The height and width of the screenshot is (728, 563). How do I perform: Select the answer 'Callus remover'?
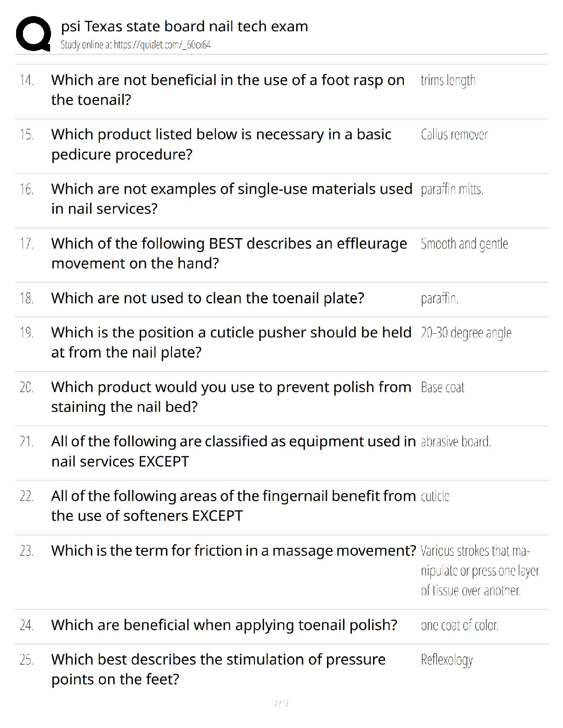point(454,135)
